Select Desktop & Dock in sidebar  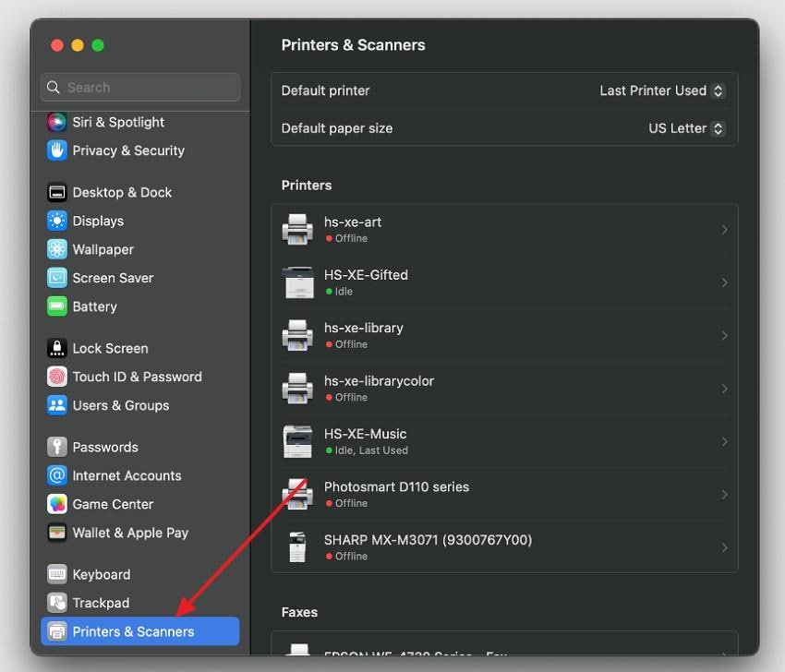(140, 193)
